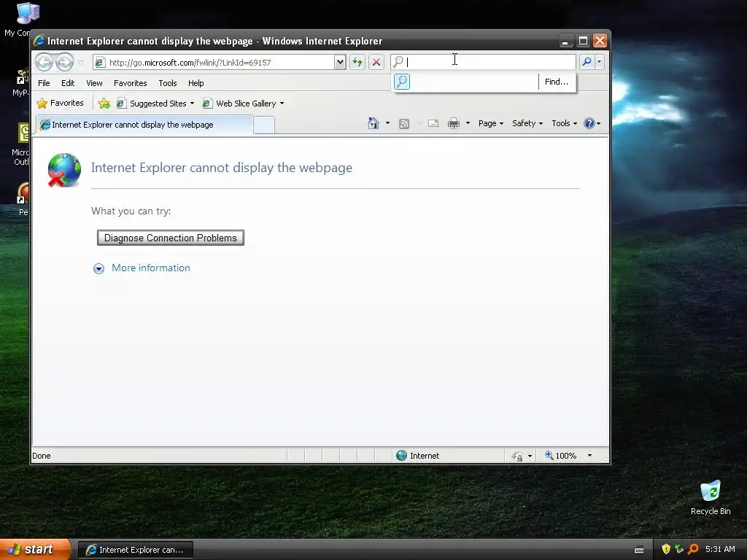The width and height of the screenshot is (747, 560).
Task: Click the green Refresh arrows icon
Action: coord(357,62)
